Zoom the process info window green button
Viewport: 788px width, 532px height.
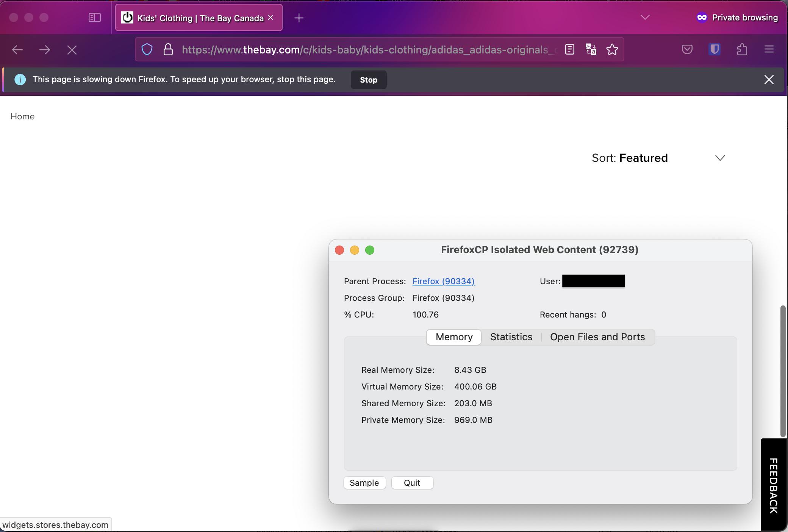[370, 250]
